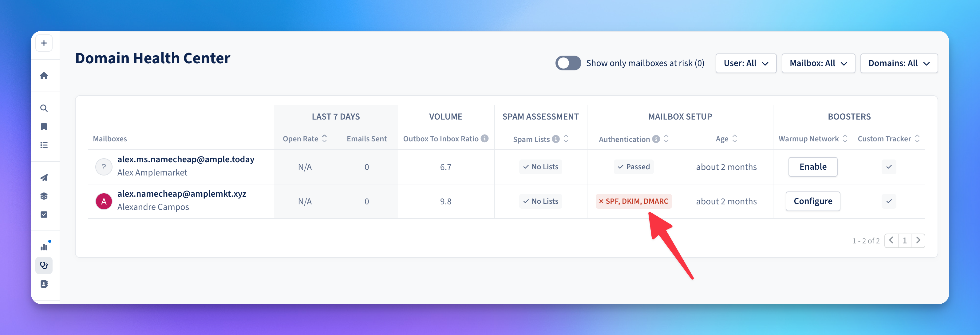The image size is (980, 335).
Task: Click Enable warmup for alex.ms.namecheap mailbox
Action: 812,167
